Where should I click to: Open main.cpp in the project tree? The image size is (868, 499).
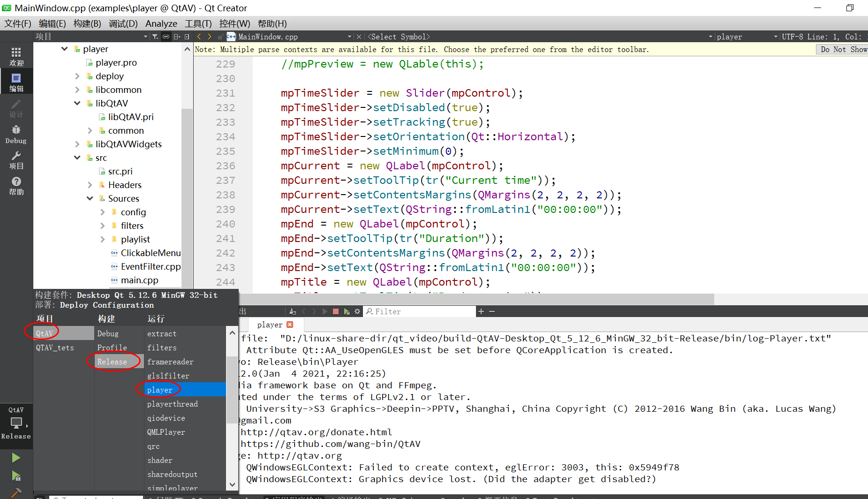coord(139,280)
